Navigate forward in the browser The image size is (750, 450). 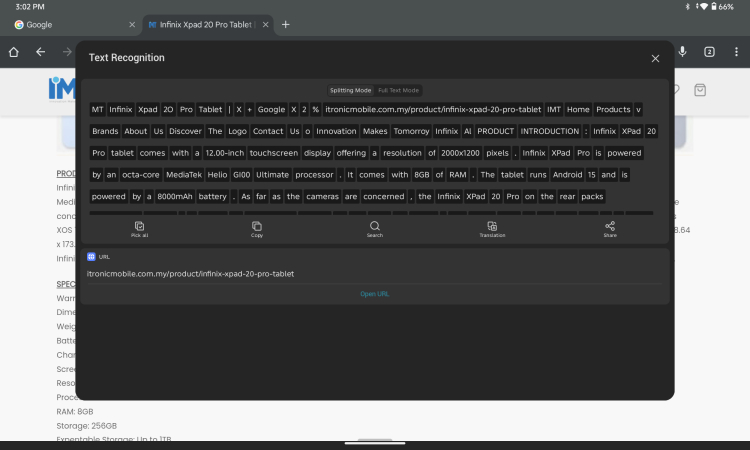pyautogui.click(x=67, y=52)
